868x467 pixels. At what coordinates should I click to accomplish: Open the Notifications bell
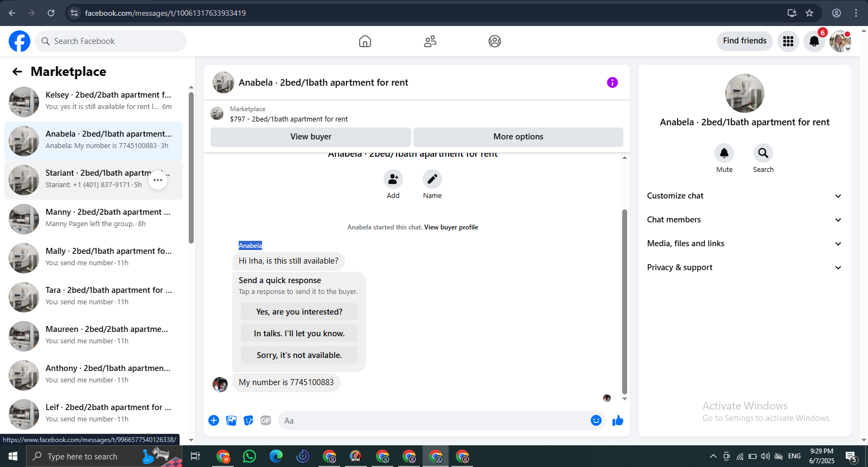coord(814,41)
